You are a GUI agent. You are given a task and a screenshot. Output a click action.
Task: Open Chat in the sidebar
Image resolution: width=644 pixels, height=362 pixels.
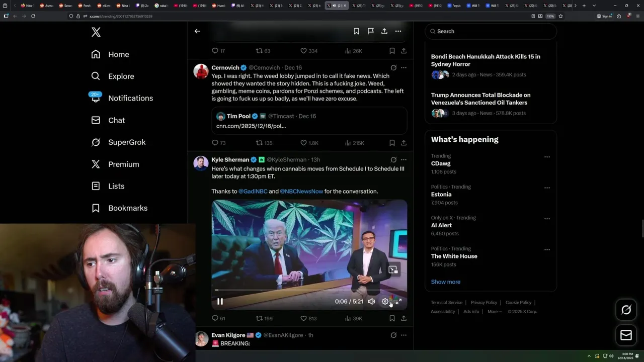point(108,120)
